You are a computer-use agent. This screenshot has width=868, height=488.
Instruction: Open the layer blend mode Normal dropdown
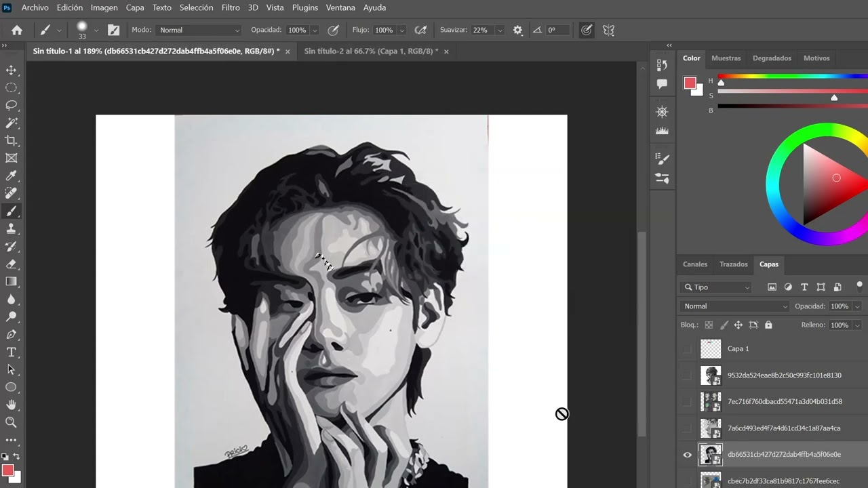(734, 306)
